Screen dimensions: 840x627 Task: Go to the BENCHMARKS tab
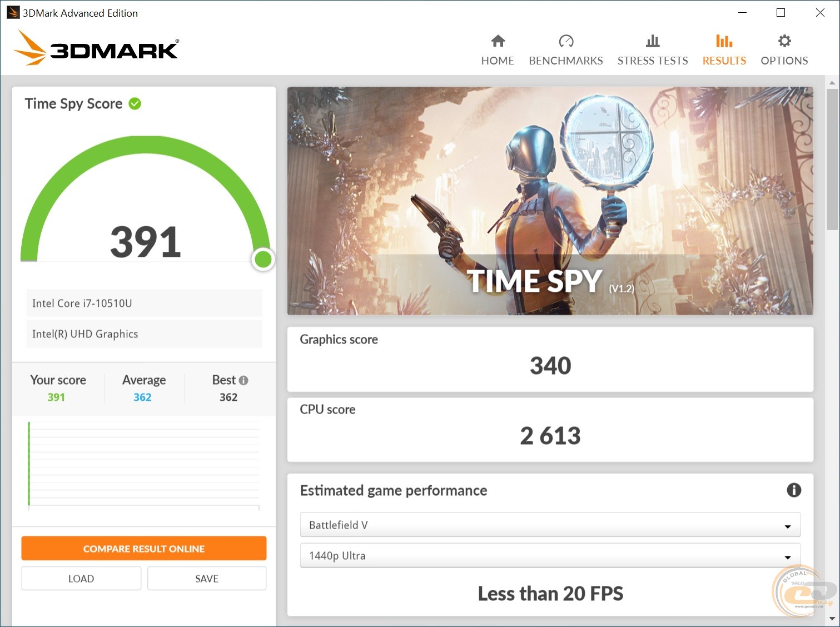(565, 61)
